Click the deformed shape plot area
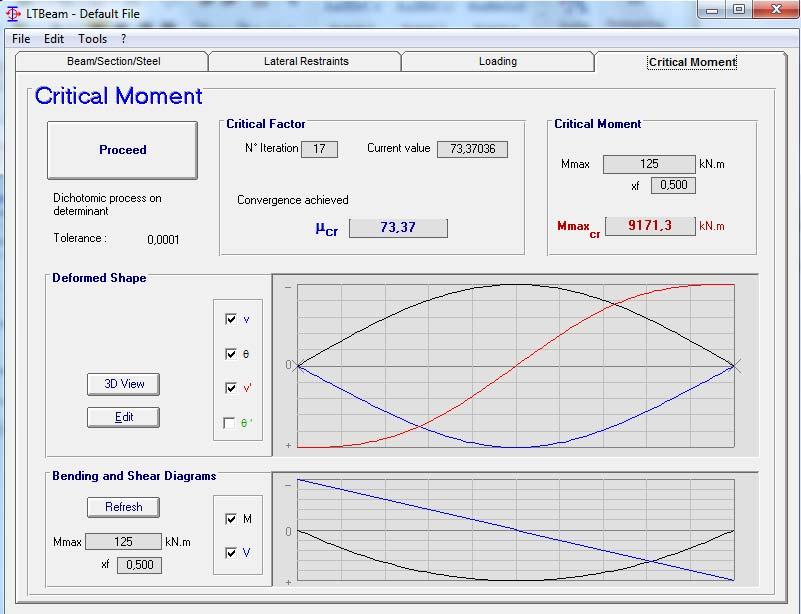This screenshot has height=614, width=801. coord(516,366)
